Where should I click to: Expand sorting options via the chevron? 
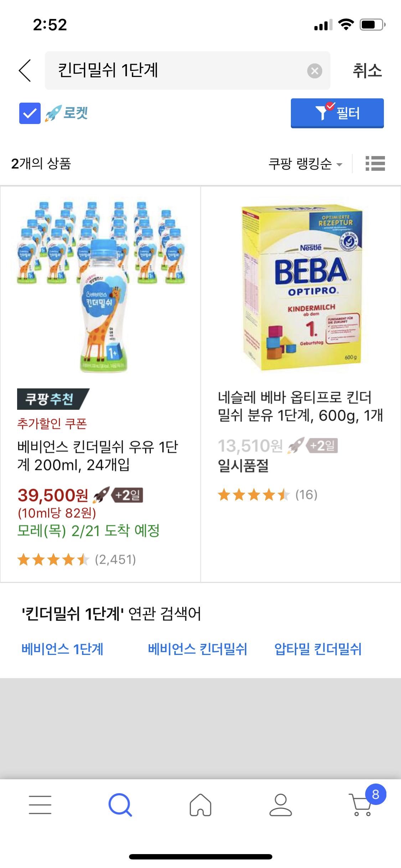(339, 165)
